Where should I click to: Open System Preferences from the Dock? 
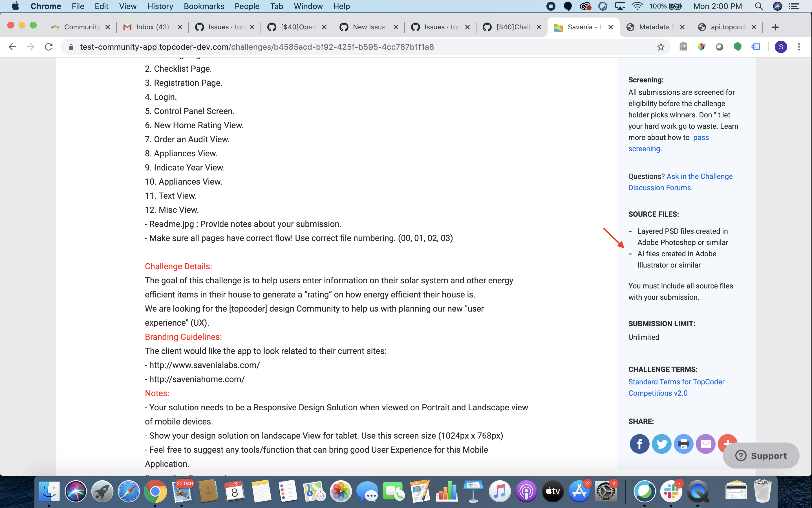pos(606,491)
